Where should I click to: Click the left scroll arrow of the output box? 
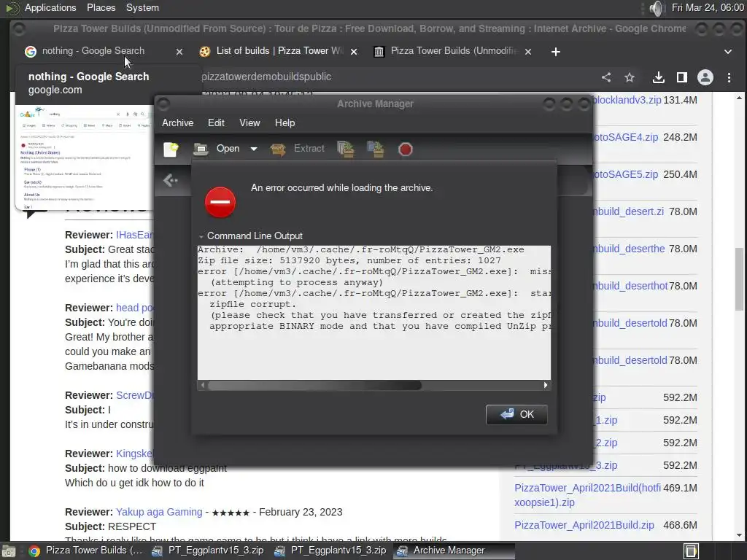pyautogui.click(x=203, y=385)
